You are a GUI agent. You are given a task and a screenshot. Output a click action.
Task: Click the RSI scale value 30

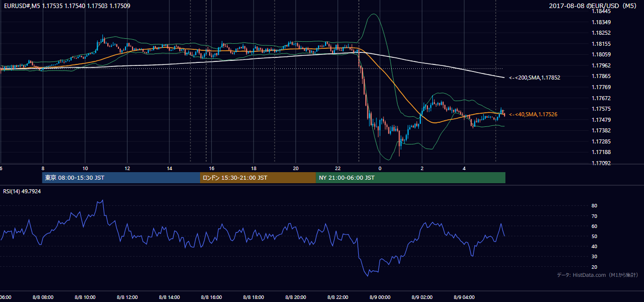click(x=595, y=257)
